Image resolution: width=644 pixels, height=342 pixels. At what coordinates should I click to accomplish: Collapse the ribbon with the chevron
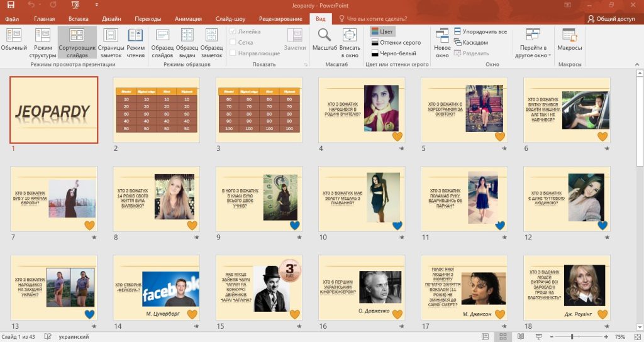tap(637, 65)
